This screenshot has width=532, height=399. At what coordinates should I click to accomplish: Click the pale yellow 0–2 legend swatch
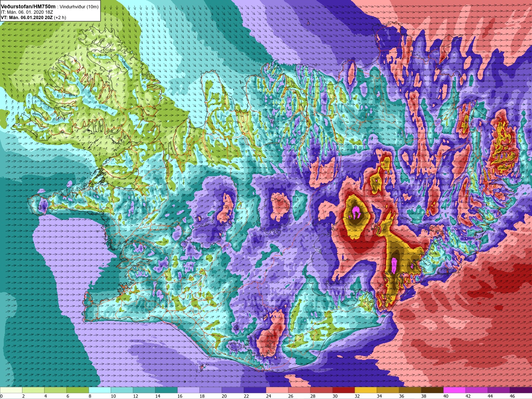click(11, 390)
